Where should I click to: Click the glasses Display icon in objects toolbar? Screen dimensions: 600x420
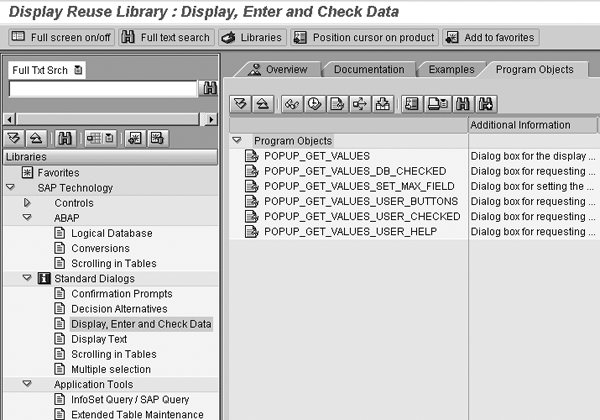[x=292, y=104]
